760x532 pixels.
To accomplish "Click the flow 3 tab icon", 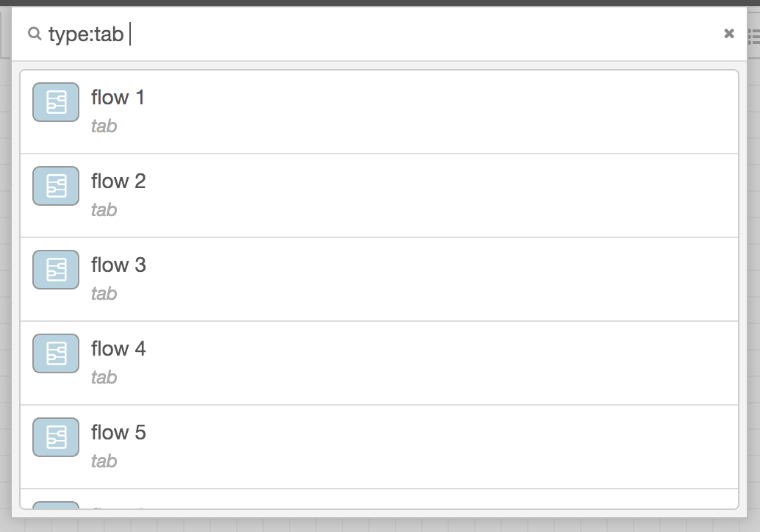I will pos(55,270).
